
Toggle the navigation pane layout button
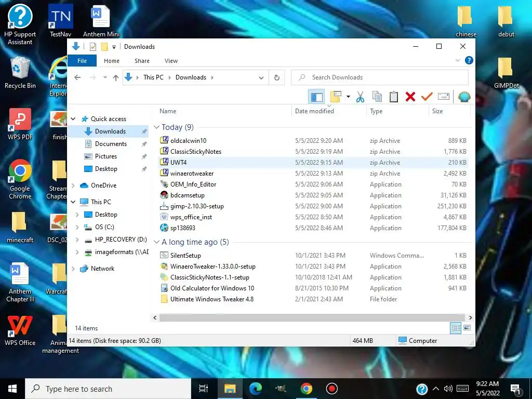point(316,97)
